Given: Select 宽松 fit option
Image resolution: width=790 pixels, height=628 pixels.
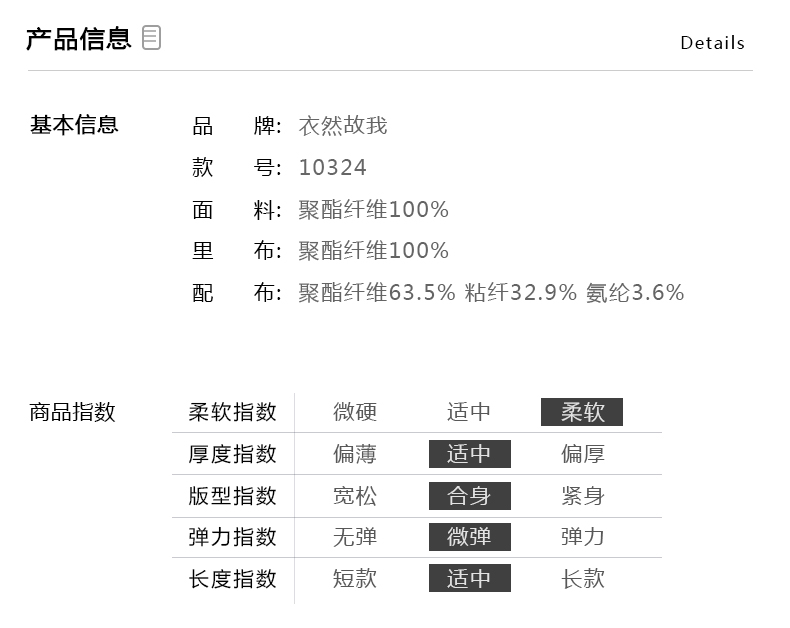Looking at the screenshot, I should pyautogui.click(x=355, y=496).
